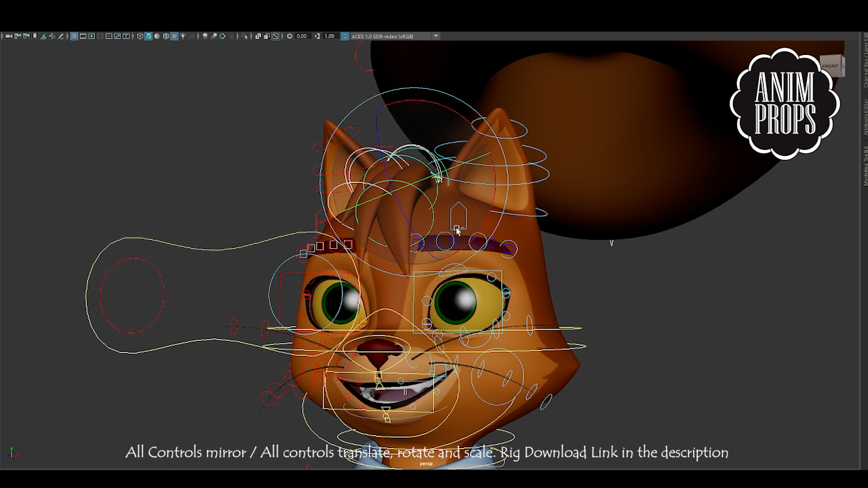Click the Use All Lights bulb icon
868x488 pixels.
(x=183, y=36)
